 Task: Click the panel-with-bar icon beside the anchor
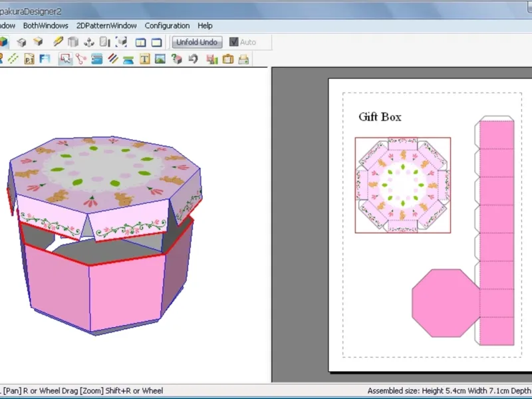click(x=105, y=42)
